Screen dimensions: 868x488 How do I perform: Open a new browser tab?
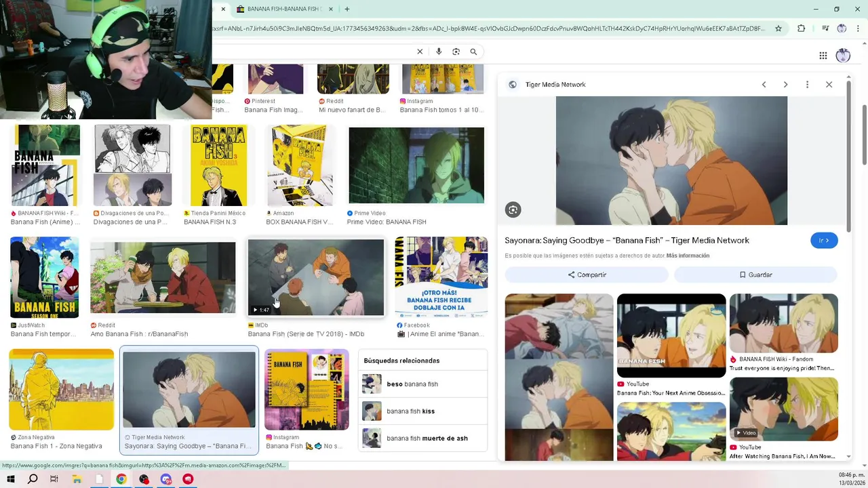(x=347, y=9)
